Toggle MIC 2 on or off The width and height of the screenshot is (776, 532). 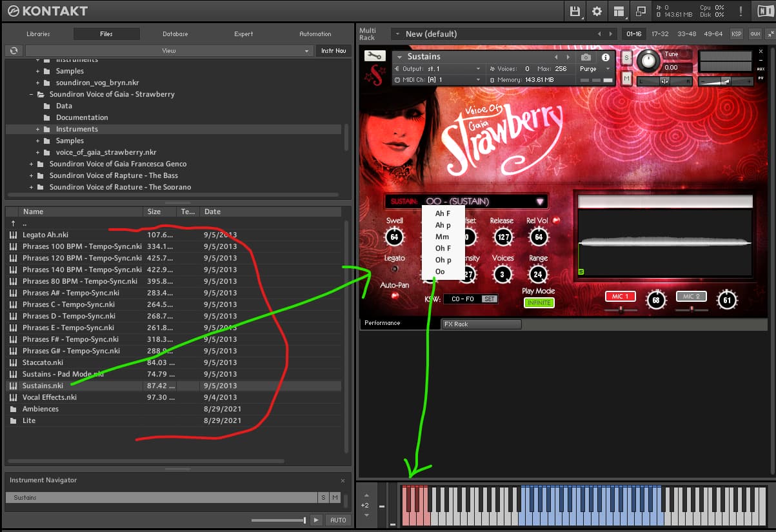(691, 296)
